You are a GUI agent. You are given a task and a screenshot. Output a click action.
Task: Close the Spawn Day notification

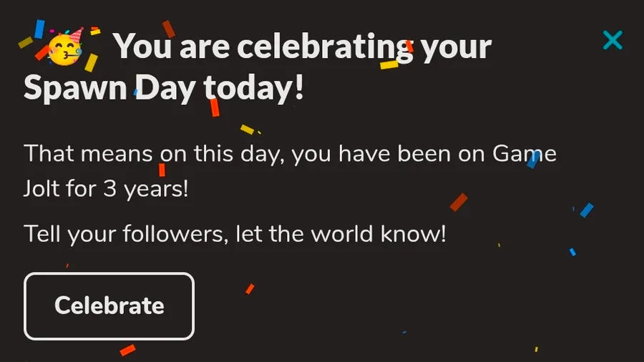[613, 40]
